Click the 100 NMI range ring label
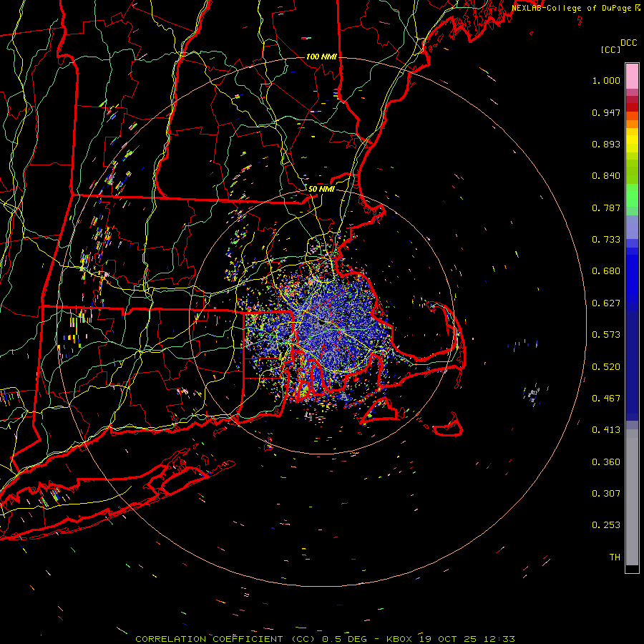 coord(321,57)
